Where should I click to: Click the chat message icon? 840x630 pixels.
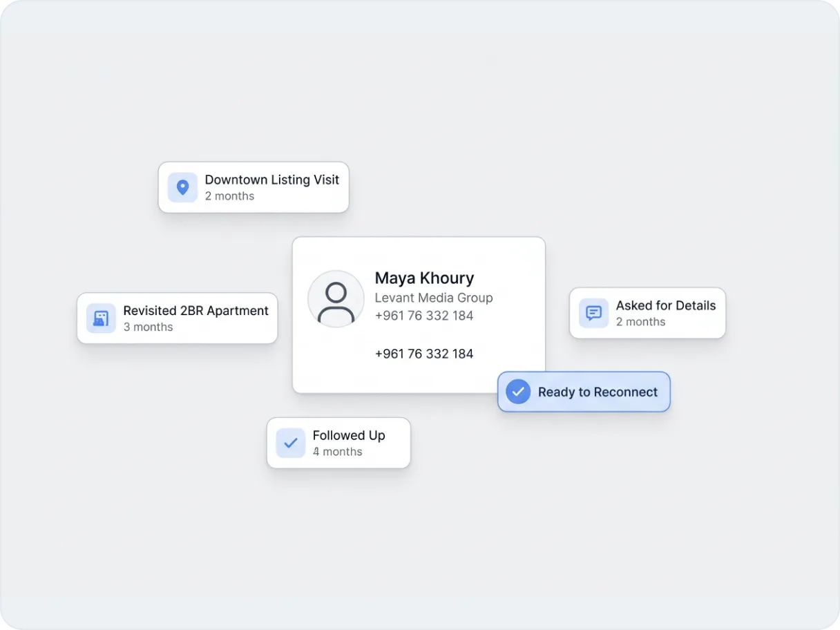click(x=593, y=313)
